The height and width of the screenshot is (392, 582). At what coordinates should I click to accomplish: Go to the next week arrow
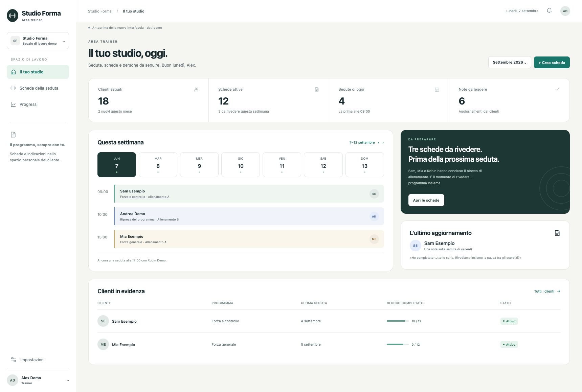coord(383,143)
